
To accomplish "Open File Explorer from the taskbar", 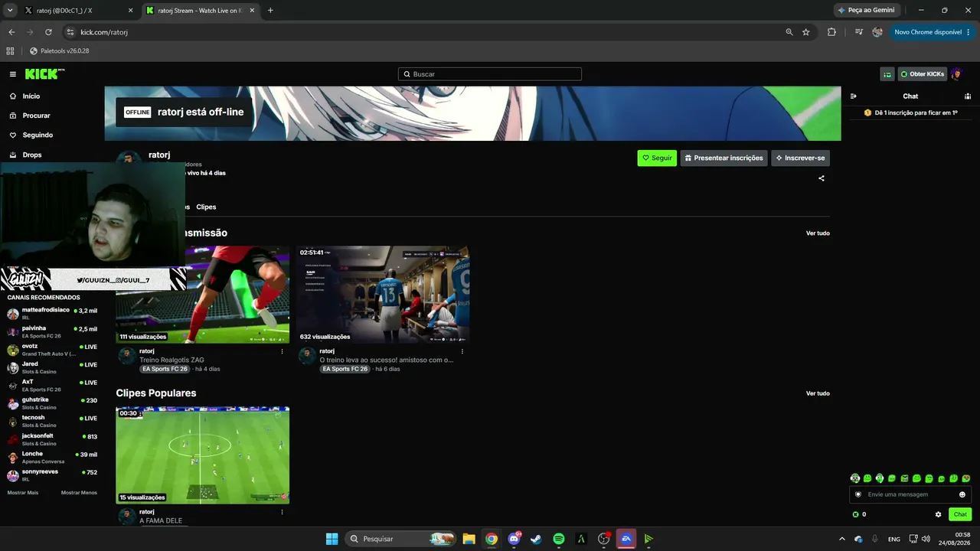I will [x=469, y=539].
